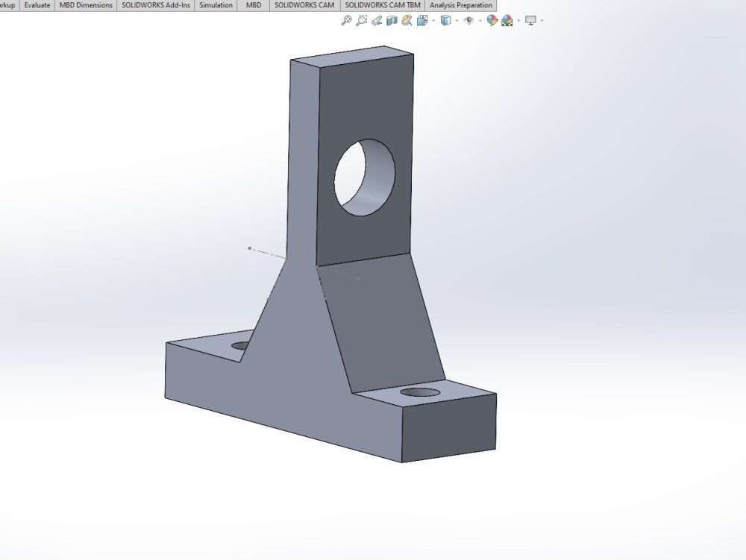Expand the View Orientation dropdown arrow

(x=432, y=21)
